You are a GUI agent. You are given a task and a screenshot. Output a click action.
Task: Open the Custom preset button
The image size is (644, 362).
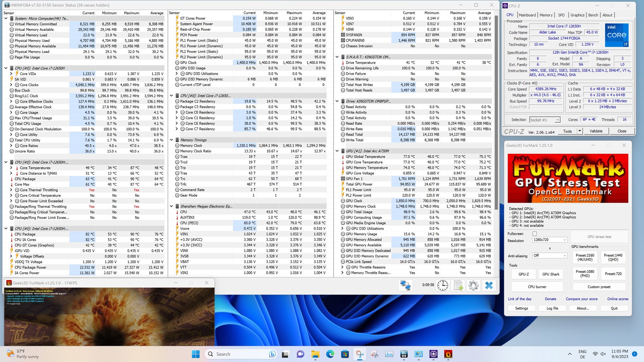[599, 287]
